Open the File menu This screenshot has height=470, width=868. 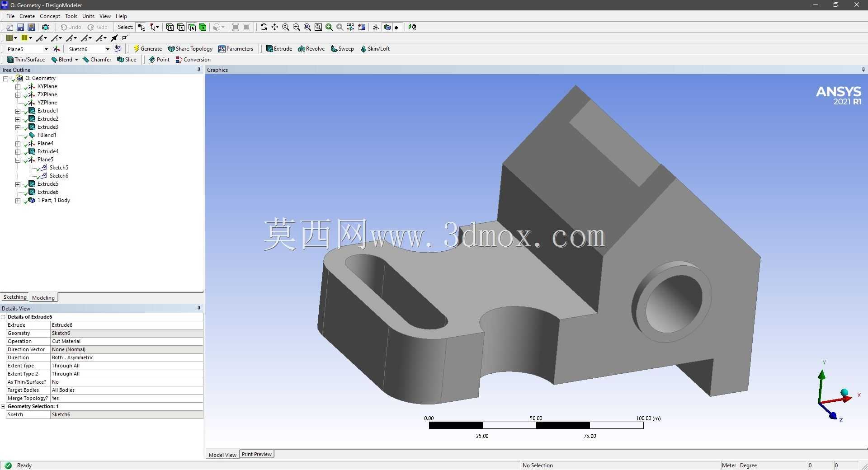10,16
